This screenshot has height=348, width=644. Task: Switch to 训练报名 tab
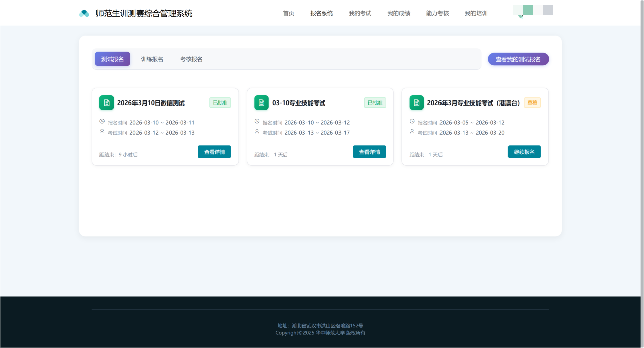(x=152, y=59)
